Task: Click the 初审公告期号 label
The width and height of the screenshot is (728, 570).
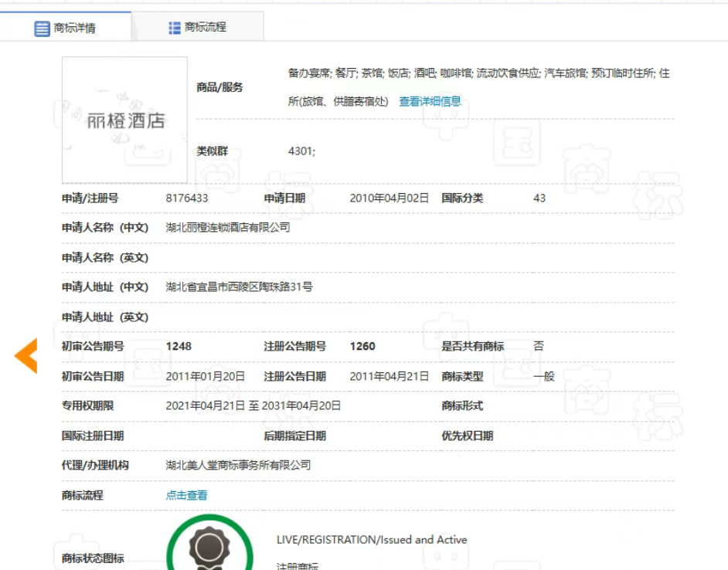Action: [93, 346]
